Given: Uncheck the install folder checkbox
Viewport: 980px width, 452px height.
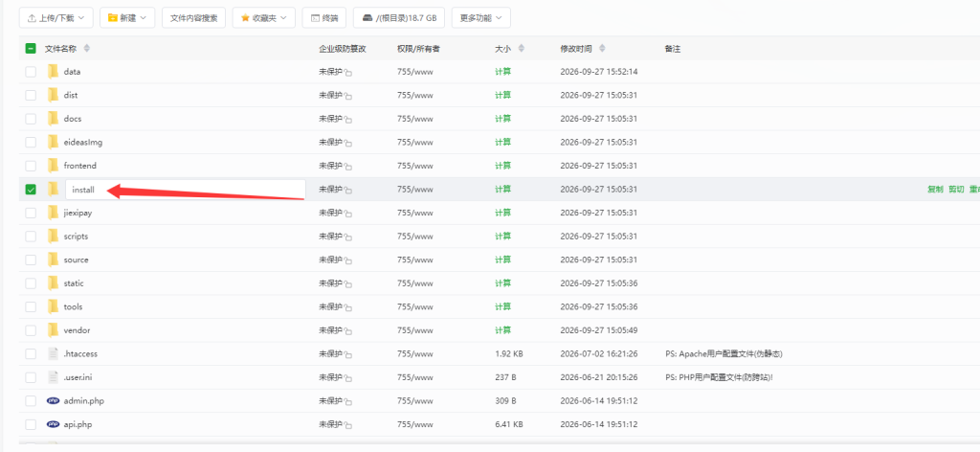Looking at the screenshot, I should click(x=31, y=190).
